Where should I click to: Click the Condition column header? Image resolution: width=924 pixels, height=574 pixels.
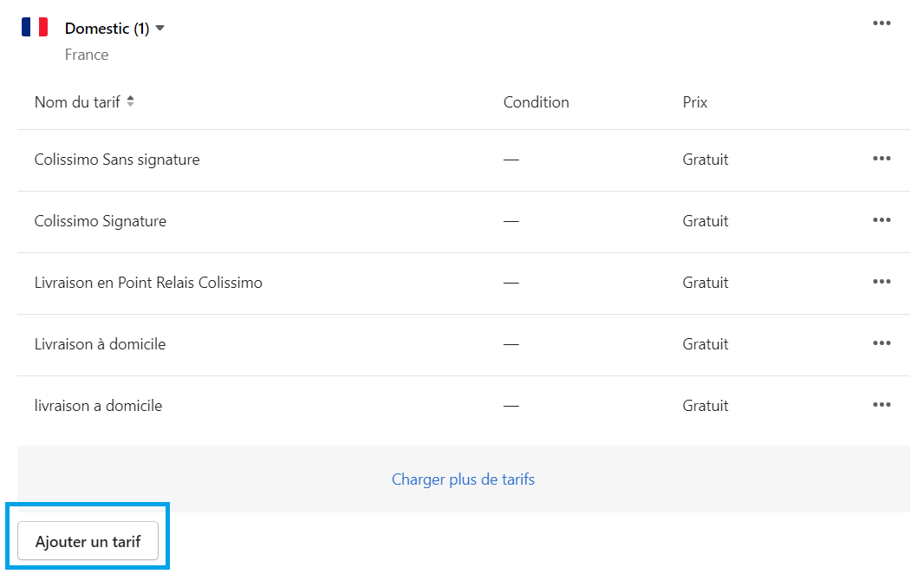[x=537, y=102]
